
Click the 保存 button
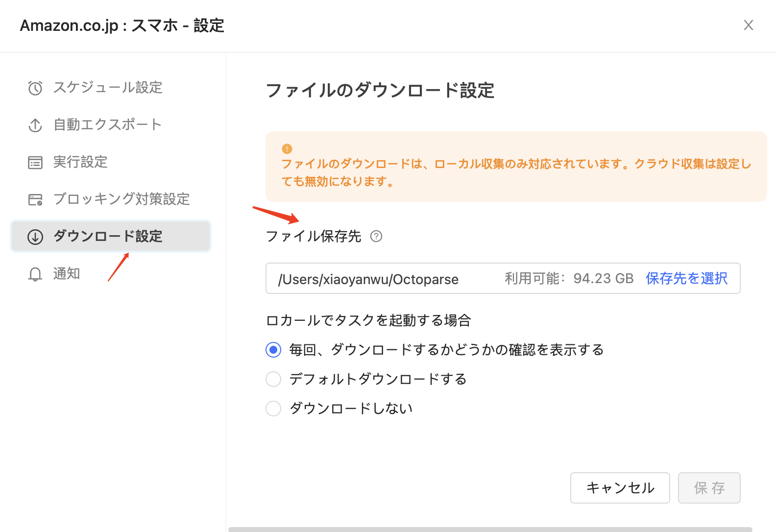tap(709, 488)
